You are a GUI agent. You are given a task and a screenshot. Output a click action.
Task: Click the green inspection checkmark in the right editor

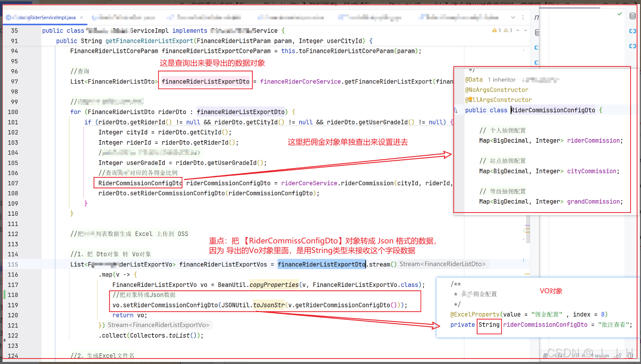point(620,14)
